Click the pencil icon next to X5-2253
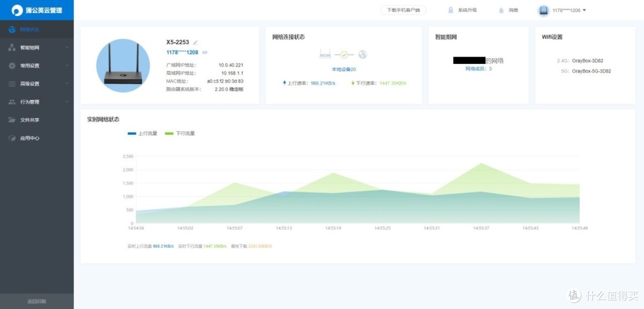644x309 pixels. pos(196,42)
